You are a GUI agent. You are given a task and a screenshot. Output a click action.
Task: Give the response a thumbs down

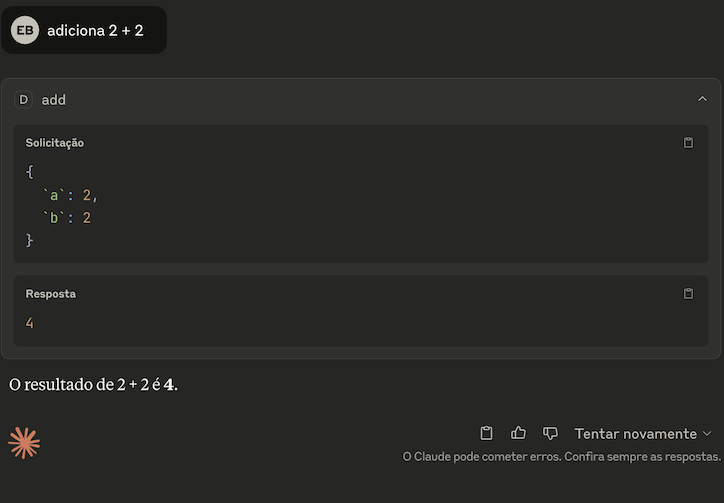coord(550,433)
